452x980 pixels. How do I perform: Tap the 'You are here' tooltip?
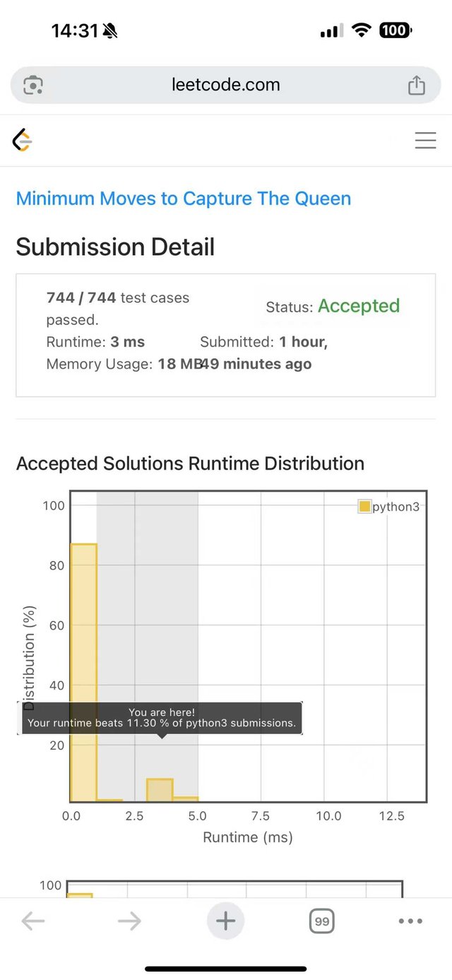pos(162,718)
